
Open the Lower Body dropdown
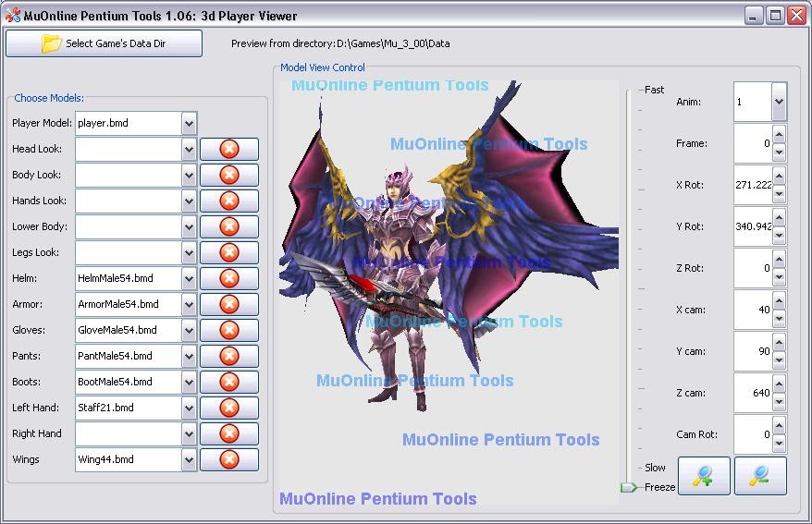click(x=189, y=226)
